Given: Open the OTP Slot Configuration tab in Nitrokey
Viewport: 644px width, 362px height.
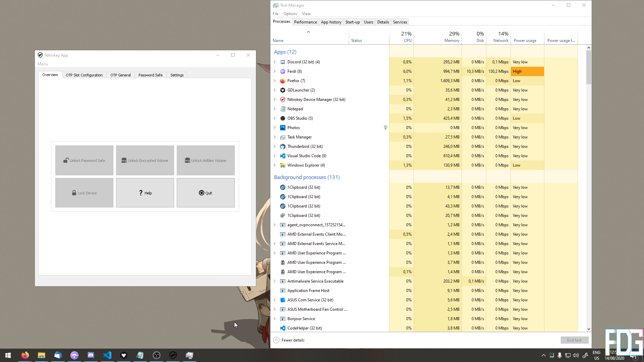Looking at the screenshot, I should point(84,75).
